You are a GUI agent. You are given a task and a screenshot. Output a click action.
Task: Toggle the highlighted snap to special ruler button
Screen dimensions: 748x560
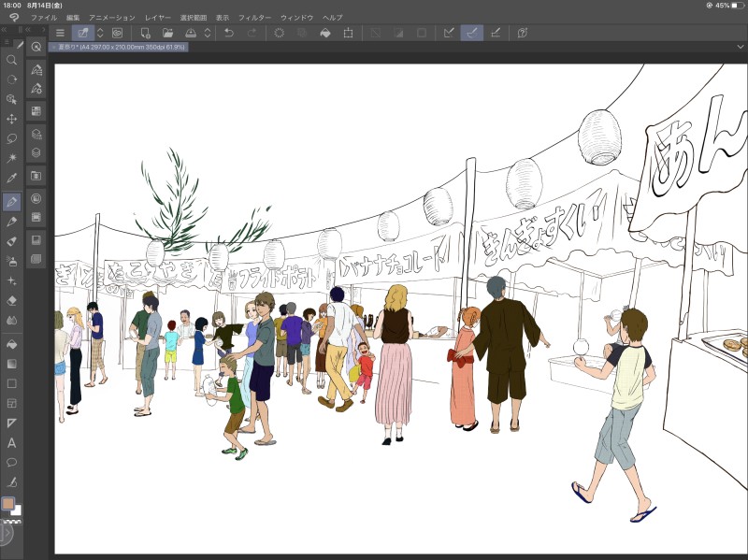pyautogui.click(x=472, y=33)
